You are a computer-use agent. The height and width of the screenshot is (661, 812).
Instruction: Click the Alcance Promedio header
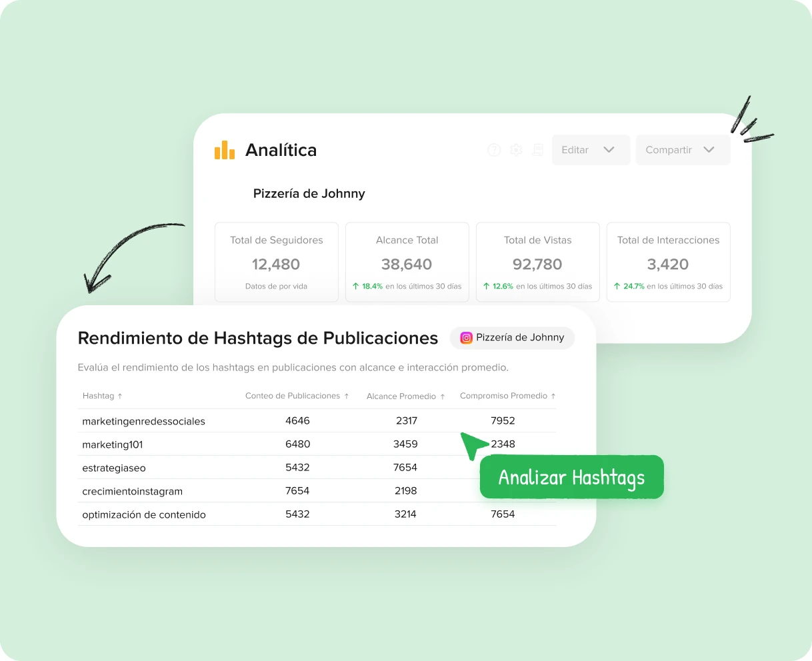(401, 396)
